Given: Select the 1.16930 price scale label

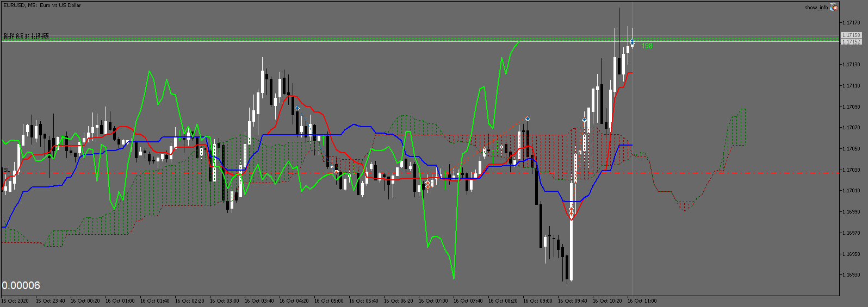Looking at the screenshot, I should coord(852,275).
